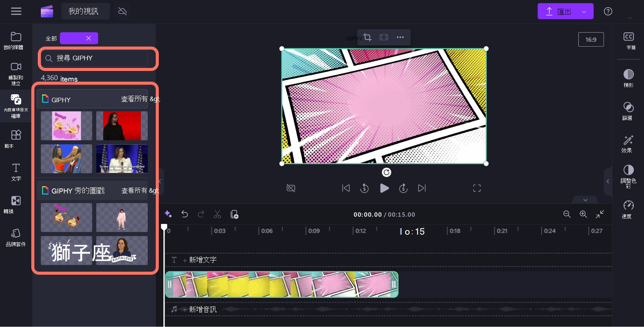Screen dimensions: 644x327
Task: Click fit timeline to screen icon
Action: [600, 214]
